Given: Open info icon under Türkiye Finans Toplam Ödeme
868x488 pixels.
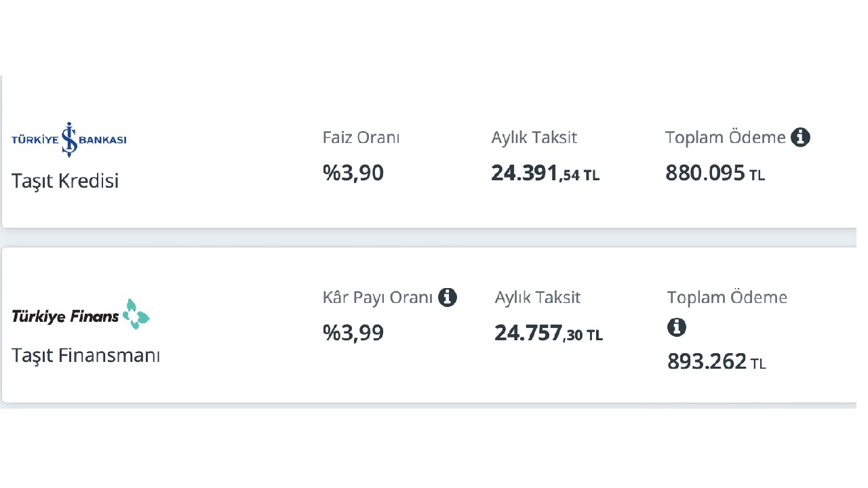Looking at the screenshot, I should [677, 328].
